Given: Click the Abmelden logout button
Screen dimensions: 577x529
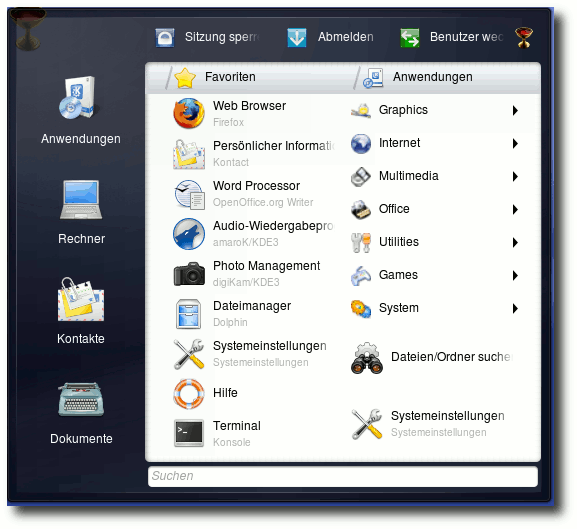Looking at the screenshot, I should coord(330,37).
